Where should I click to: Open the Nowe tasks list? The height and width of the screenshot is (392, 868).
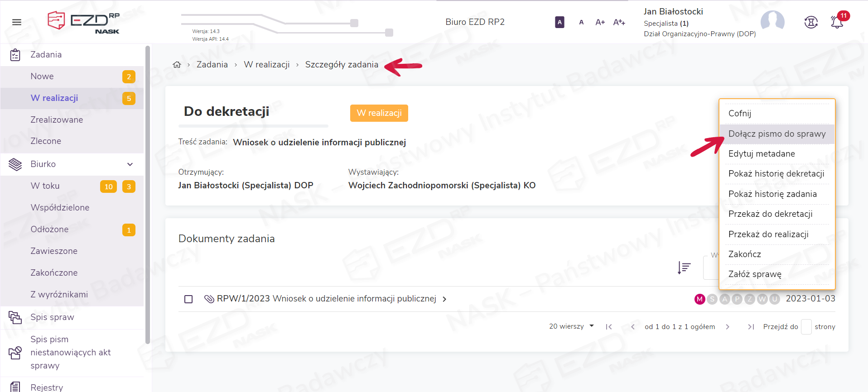click(42, 76)
